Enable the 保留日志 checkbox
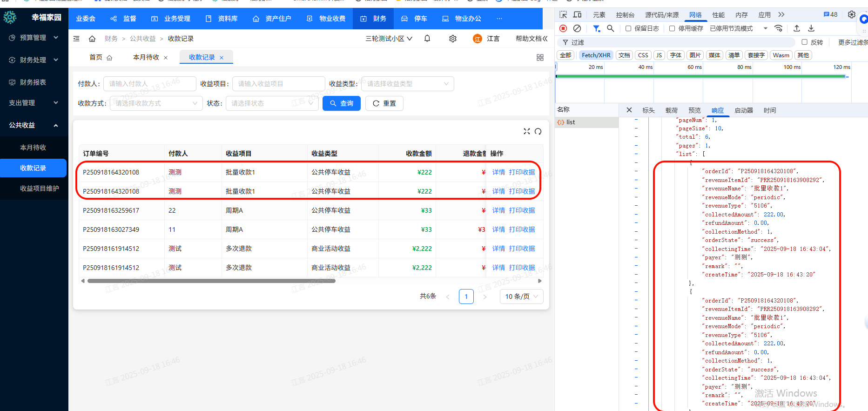Viewport: 868px width, 411px height. tap(628, 28)
